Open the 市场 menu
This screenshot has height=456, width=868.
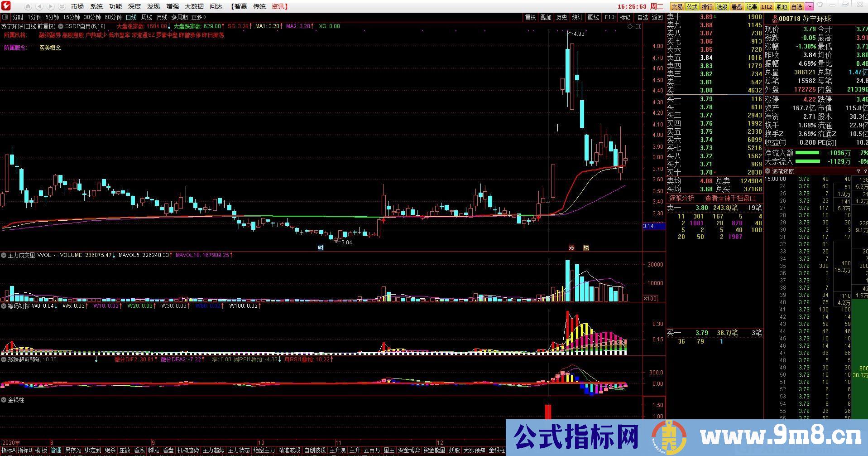pyautogui.click(x=77, y=6)
